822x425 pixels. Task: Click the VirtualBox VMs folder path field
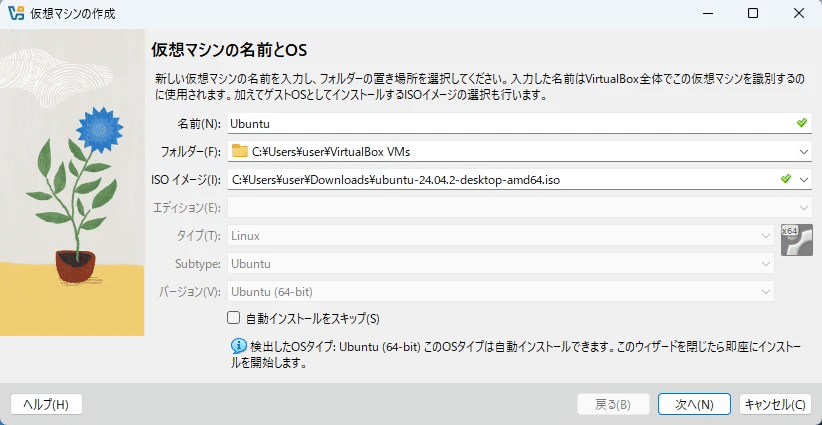click(520, 151)
